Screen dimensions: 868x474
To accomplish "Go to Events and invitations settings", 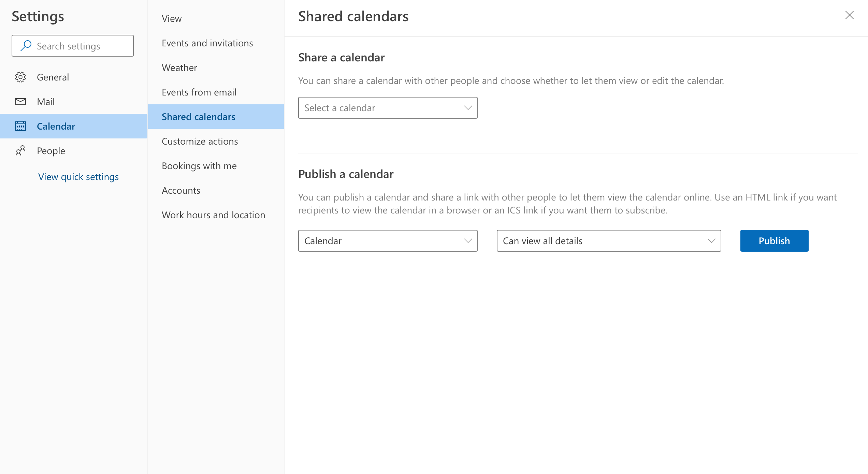I will 207,43.
